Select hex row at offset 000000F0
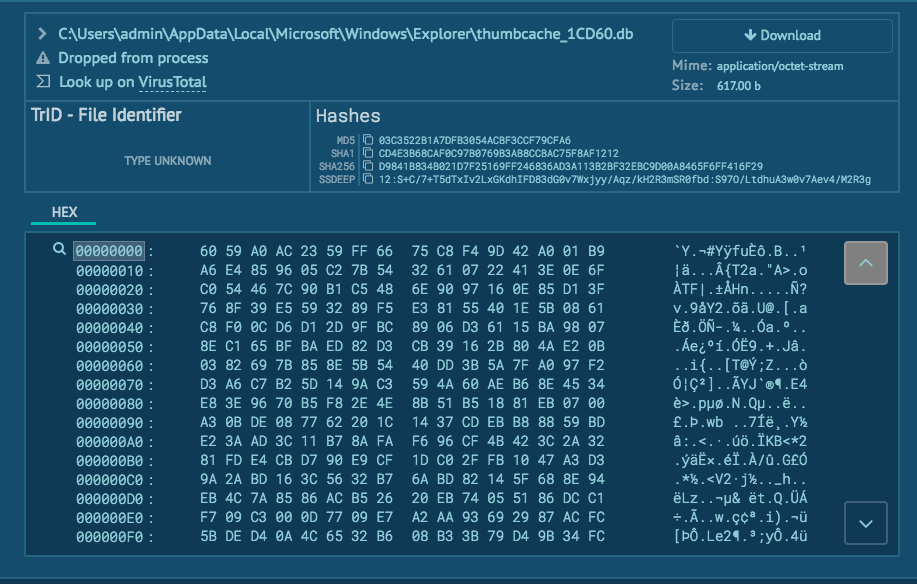The image size is (917, 584). pos(402,536)
